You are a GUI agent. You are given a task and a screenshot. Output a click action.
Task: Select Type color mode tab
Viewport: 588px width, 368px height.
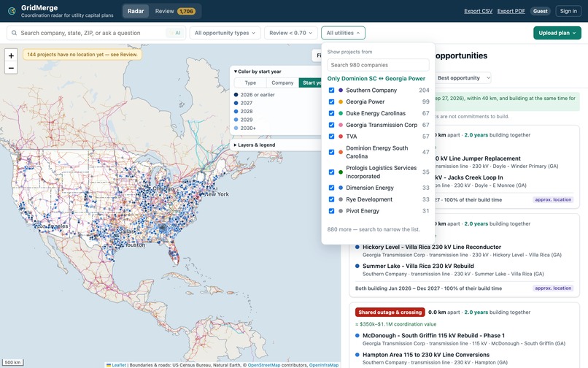[x=250, y=83]
